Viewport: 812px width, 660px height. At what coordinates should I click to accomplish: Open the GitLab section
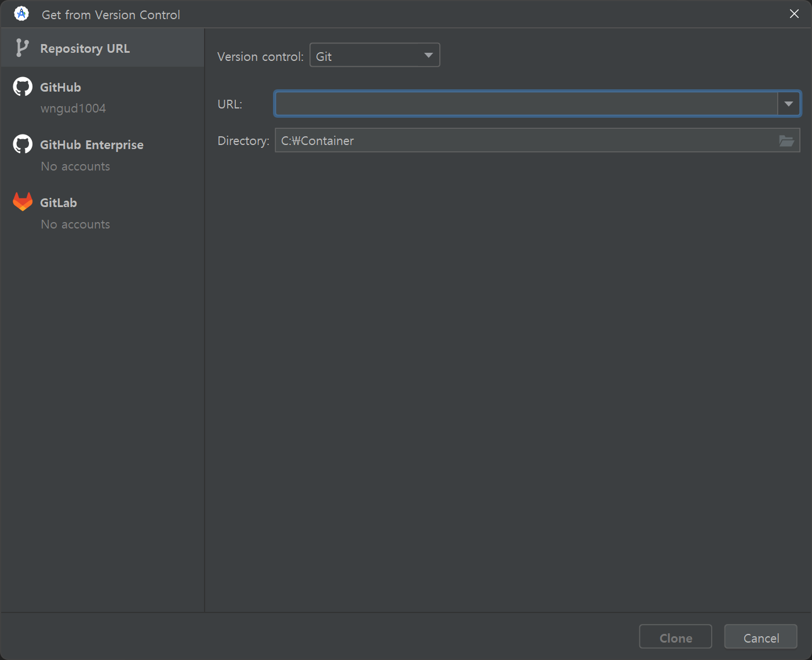pyautogui.click(x=102, y=213)
